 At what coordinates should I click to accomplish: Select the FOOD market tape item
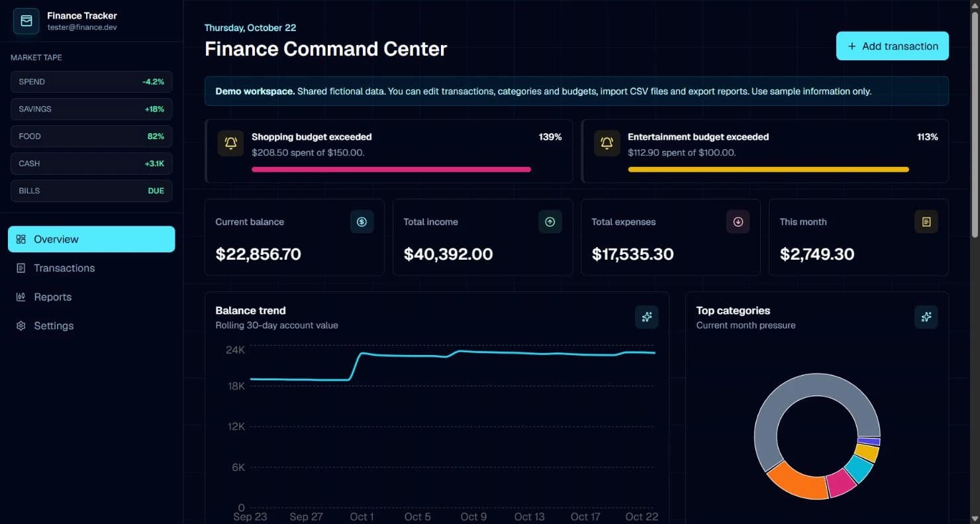pos(91,136)
